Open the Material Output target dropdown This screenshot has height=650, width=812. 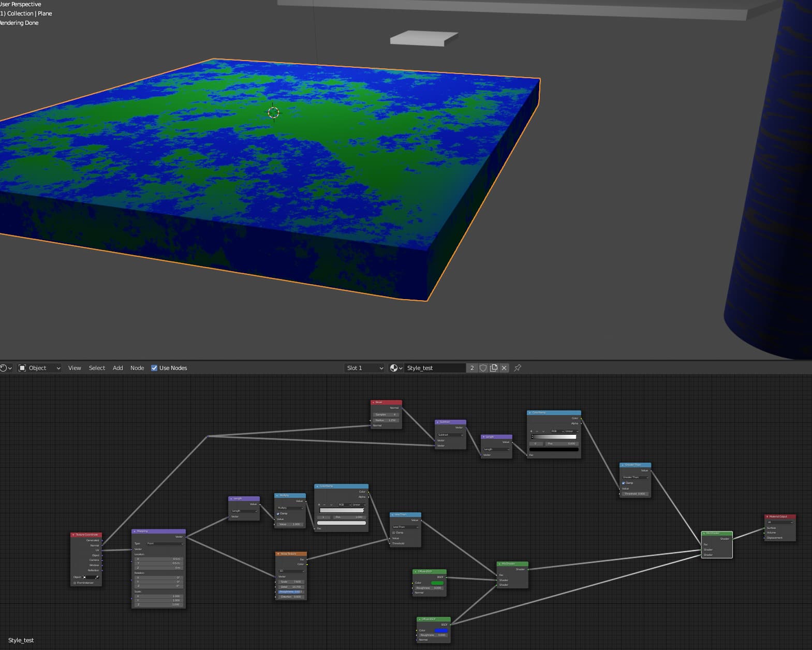tap(780, 522)
